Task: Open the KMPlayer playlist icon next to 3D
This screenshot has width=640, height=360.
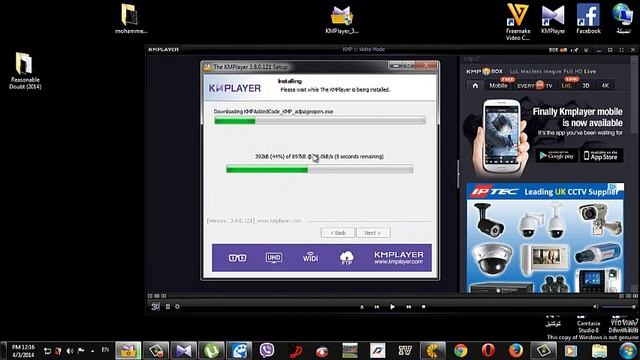Action: (168, 307)
